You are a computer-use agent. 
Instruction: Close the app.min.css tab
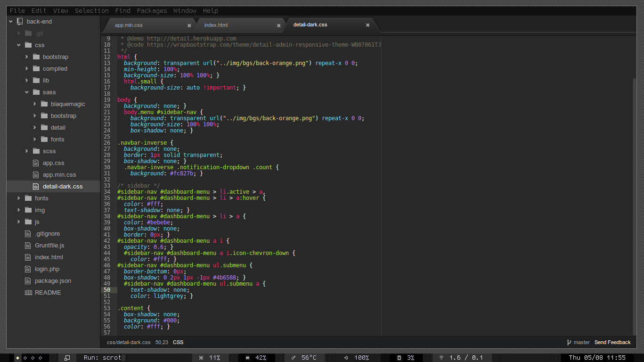[x=189, y=25]
